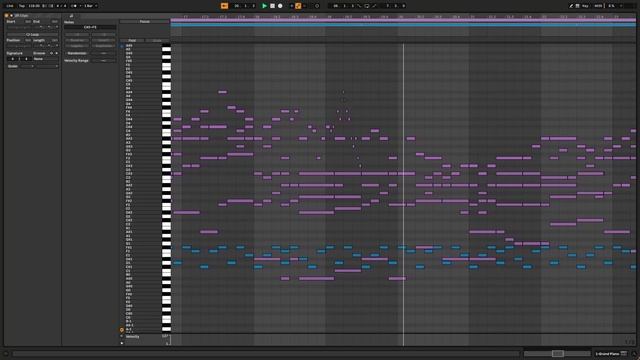Click the commit groove icon

click(x=56, y=53)
